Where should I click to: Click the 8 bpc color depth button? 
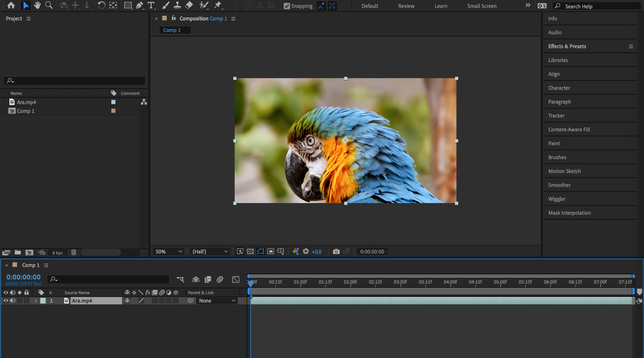[58, 253]
